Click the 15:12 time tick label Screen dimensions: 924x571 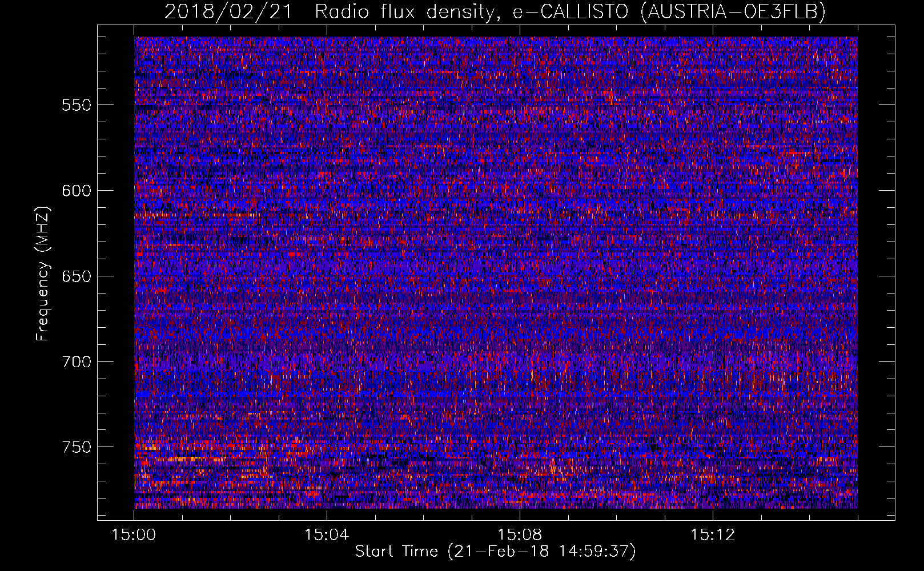tap(713, 535)
